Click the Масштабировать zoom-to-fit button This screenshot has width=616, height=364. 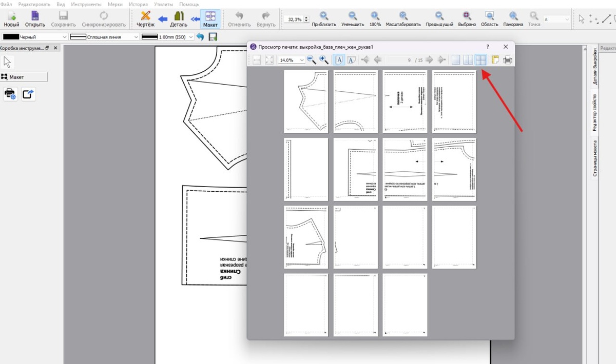[x=403, y=19]
